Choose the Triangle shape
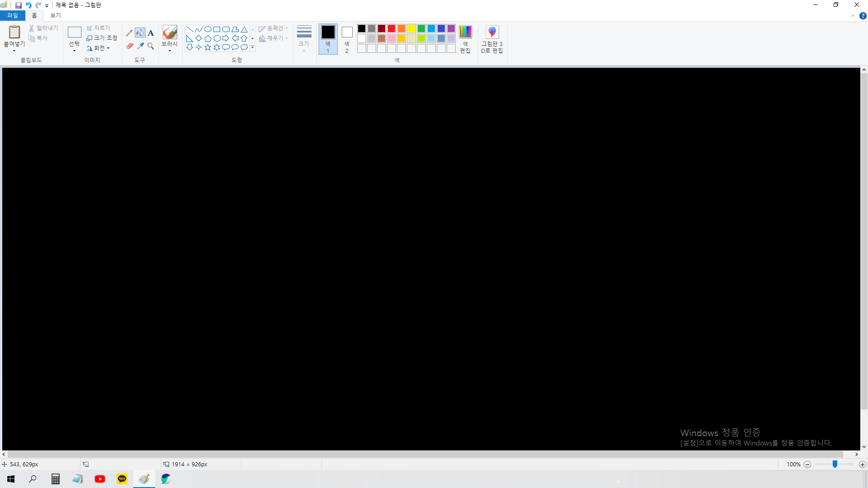This screenshot has height=488, width=868. [x=244, y=29]
